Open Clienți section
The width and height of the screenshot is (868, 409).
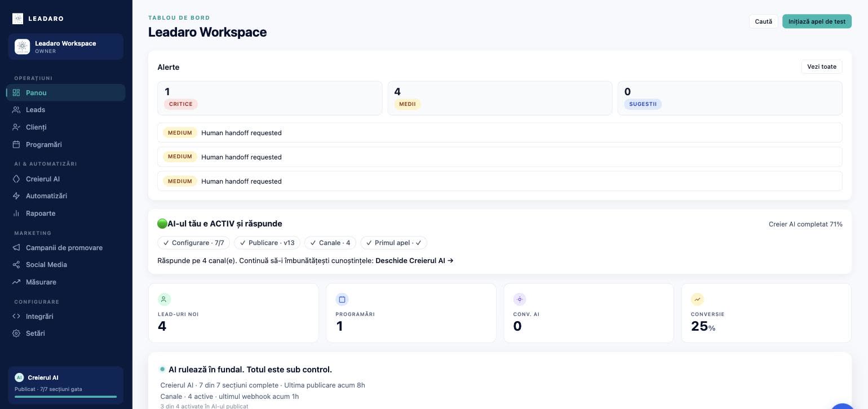pyautogui.click(x=66, y=127)
